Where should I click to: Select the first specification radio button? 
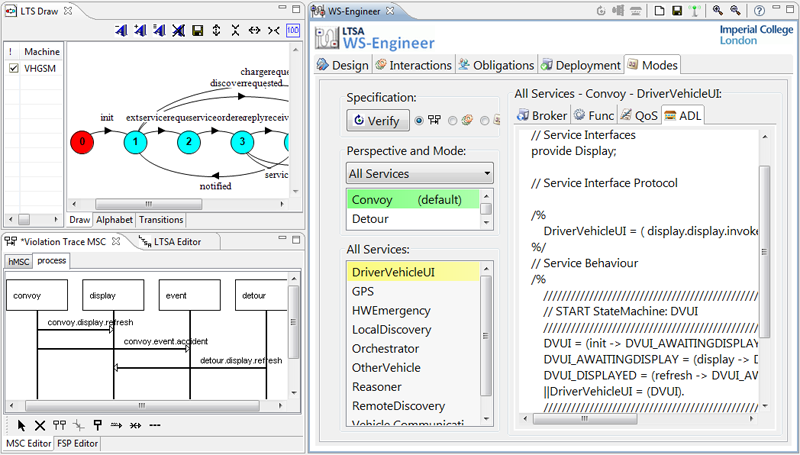pos(420,121)
